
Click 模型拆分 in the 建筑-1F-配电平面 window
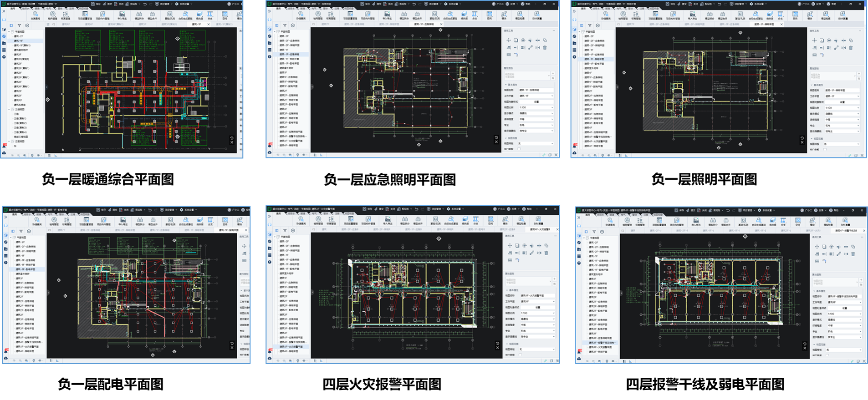(x=139, y=221)
